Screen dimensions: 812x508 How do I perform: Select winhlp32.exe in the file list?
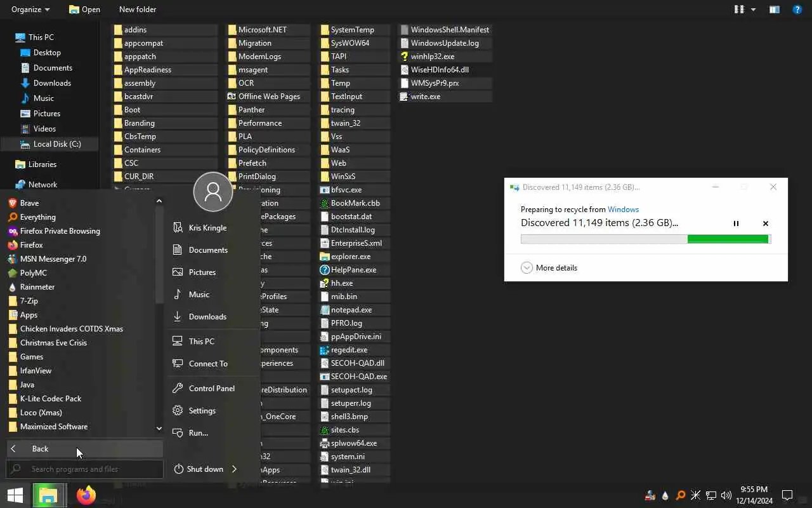pyautogui.click(x=446, y=57)
